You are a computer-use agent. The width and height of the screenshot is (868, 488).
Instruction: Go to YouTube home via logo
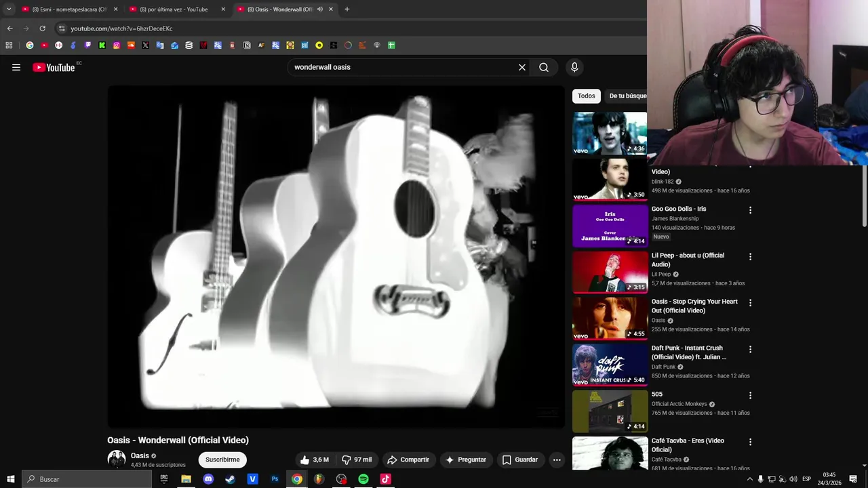[x=54, y=67]
